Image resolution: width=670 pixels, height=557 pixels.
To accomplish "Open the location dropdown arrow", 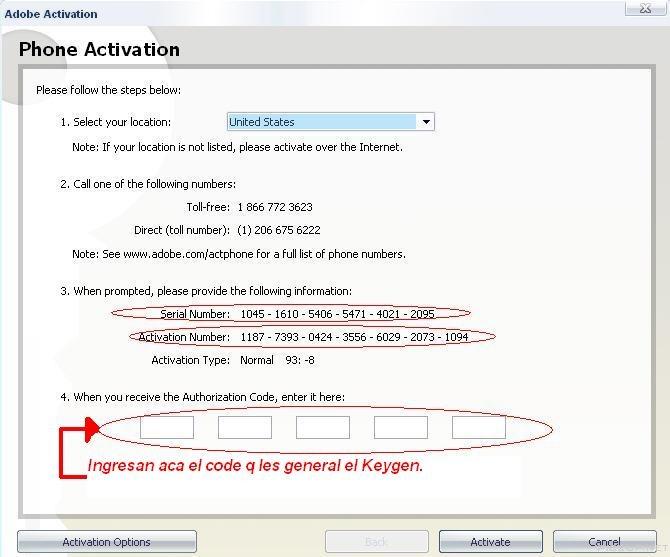I will point(426,122).
